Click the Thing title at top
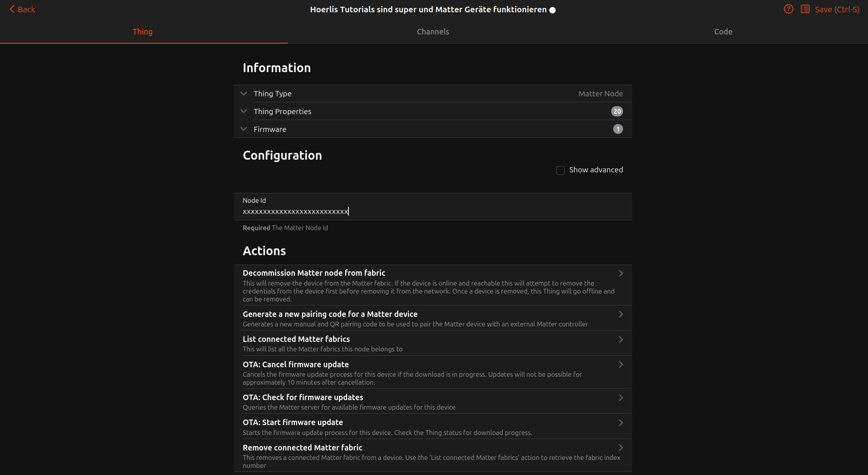The width and height of the screenshot is (868, 475). point(428,10)
